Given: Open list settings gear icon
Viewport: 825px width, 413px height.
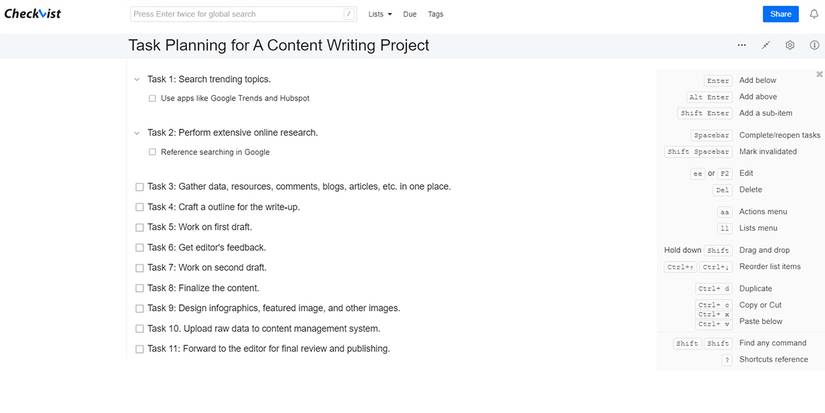Looking at the screenshot, I should [x=790, y=45].
